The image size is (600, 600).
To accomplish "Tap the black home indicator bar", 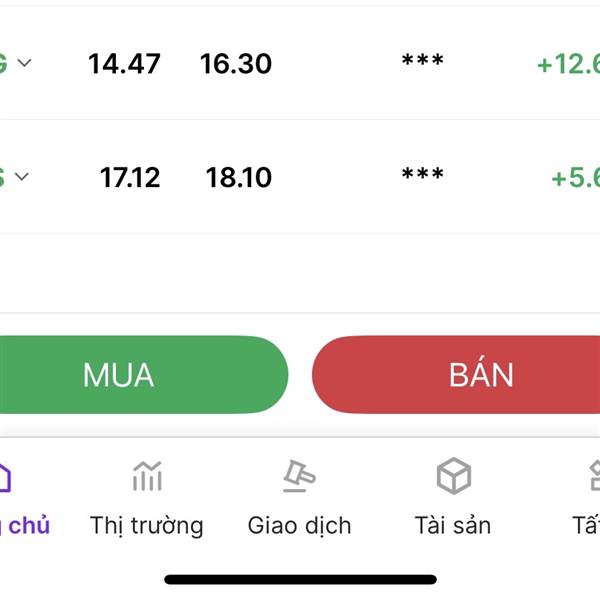I will click(300, 579).
